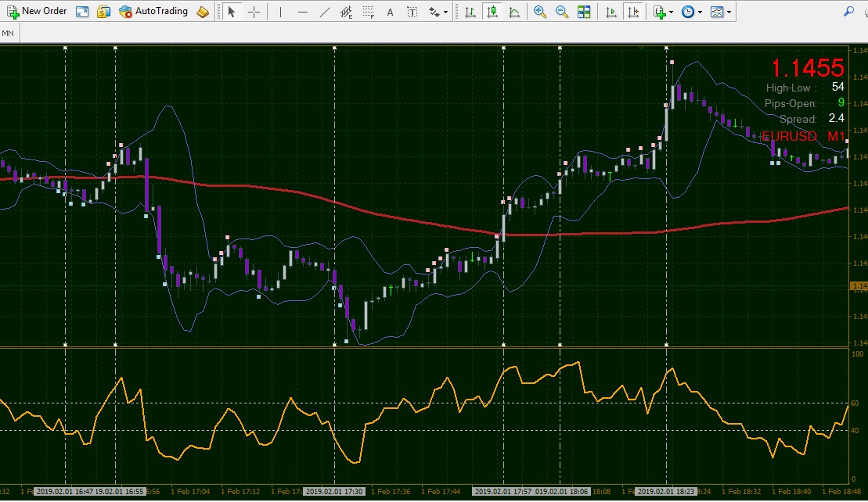Toggle full screen chart mode icon
Screen dimensions: 868x502
(x=82, y=11)
